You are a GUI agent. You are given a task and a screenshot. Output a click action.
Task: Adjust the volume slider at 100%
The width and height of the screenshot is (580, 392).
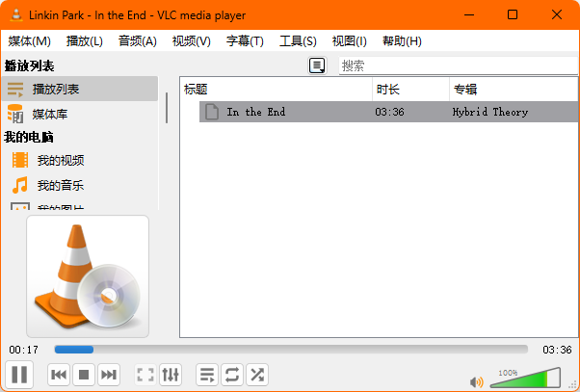525,378
